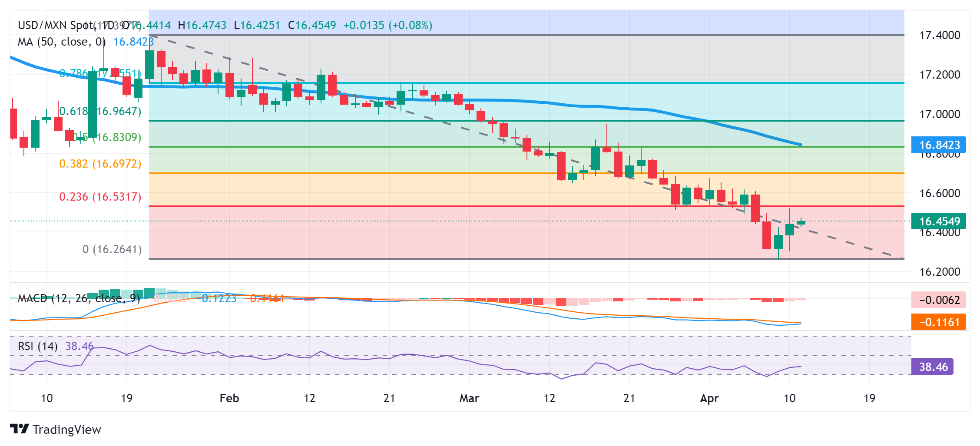Select the 0.382 (16.6972) Fibonacci level label

100,164
